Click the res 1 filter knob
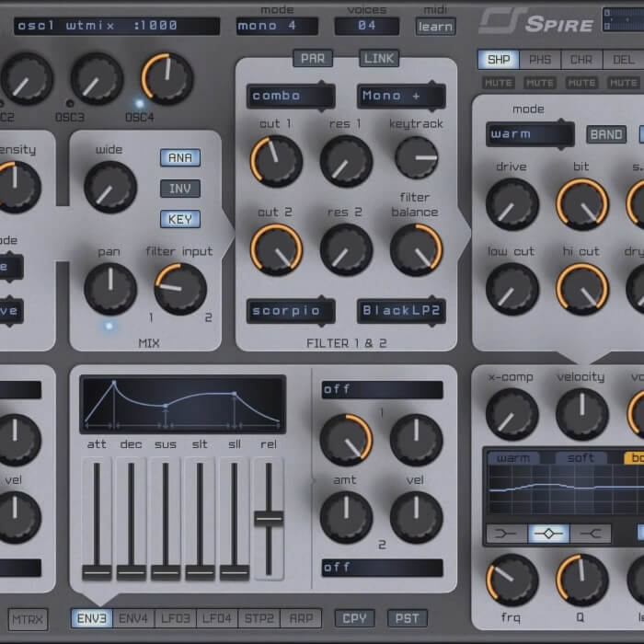 tap(346, 161)
